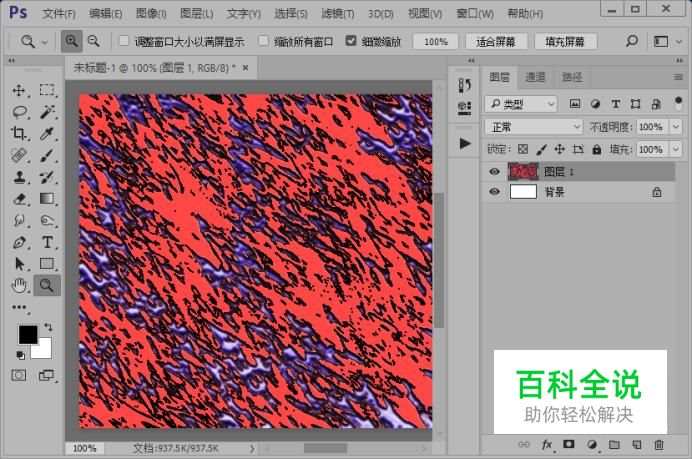Viewport: 692px width, 459px height.
Task: Select the Eyedropper tool
Action: pyautogui.click(x=47, y=133)
